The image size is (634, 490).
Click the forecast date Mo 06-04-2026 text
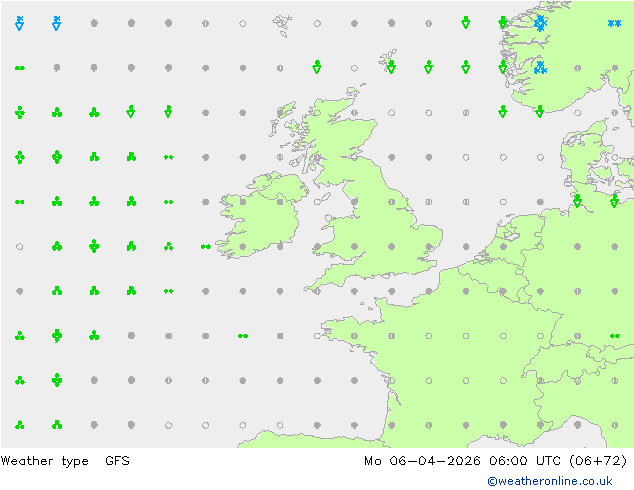pos(422,460)
